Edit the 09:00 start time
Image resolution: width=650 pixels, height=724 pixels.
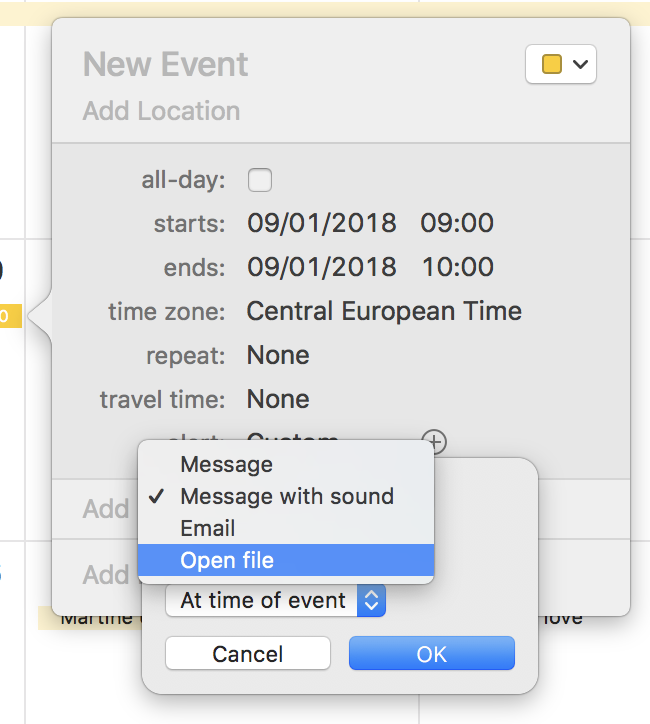[457, 223]
